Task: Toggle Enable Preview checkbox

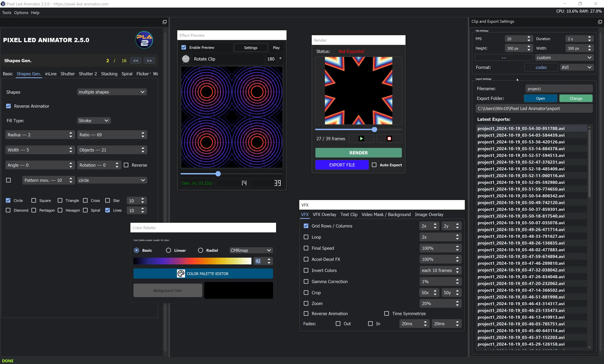Action: point(184,47)
